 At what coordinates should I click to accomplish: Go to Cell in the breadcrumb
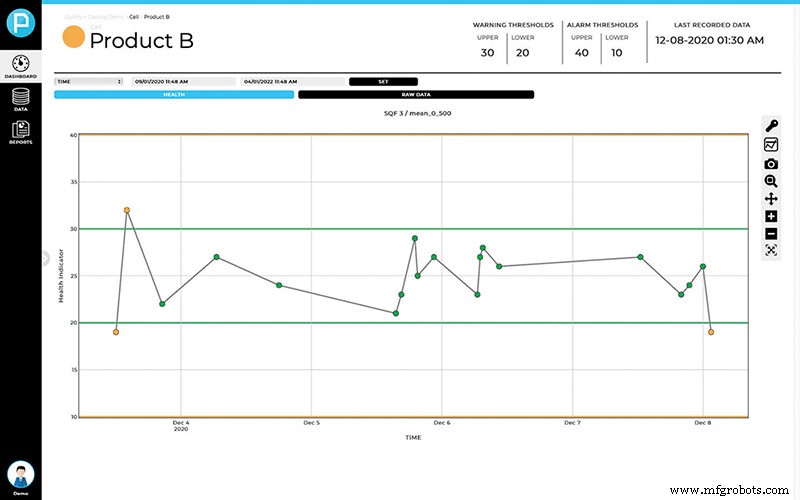134,17
